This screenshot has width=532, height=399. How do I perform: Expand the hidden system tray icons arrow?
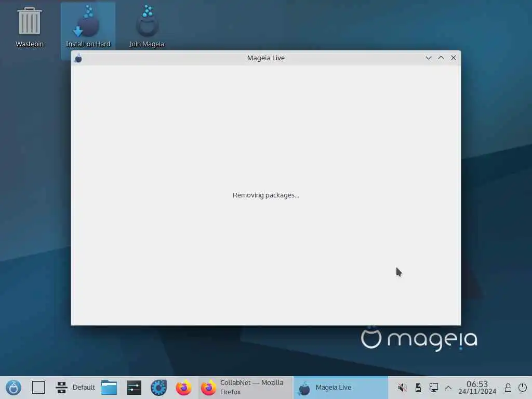point(448,388)
